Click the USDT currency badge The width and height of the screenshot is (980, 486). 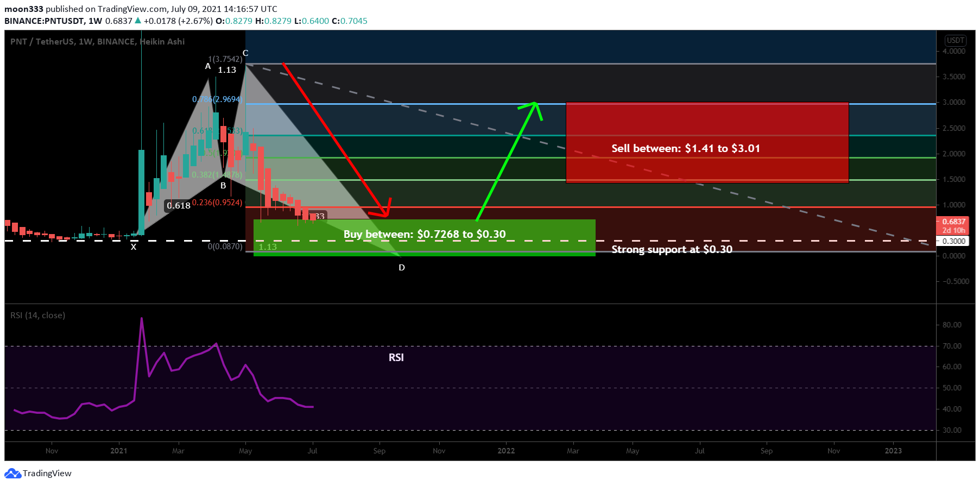[x=955, y=40]
